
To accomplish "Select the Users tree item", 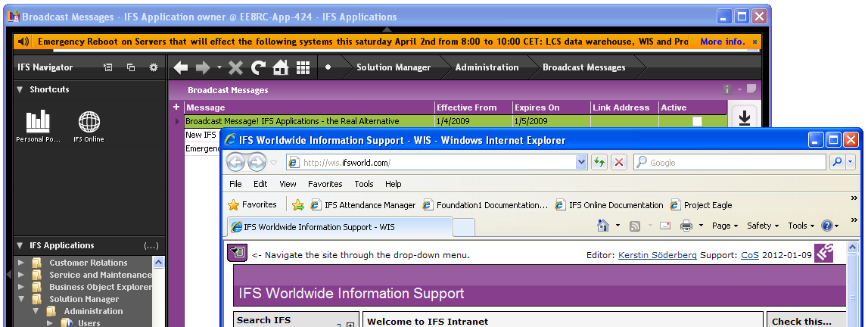I will pos(89,323).
